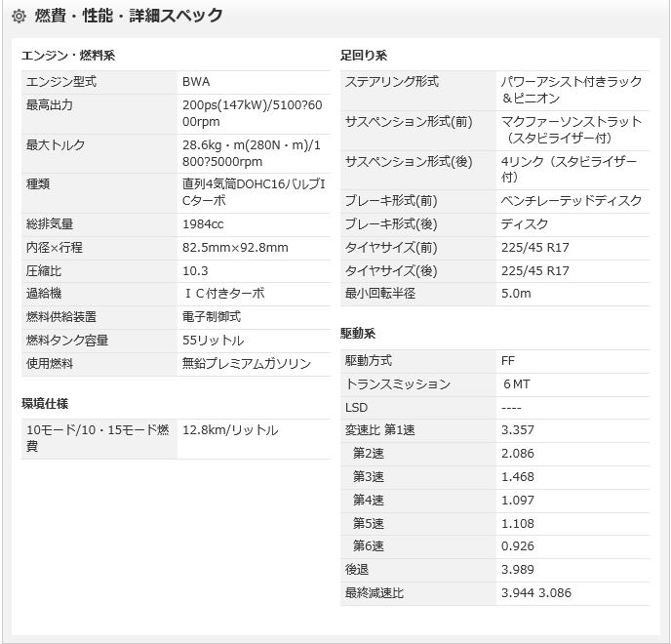The image size is (671, 644).
Task: Click the LSD label
Action: (x=357, y=407)
